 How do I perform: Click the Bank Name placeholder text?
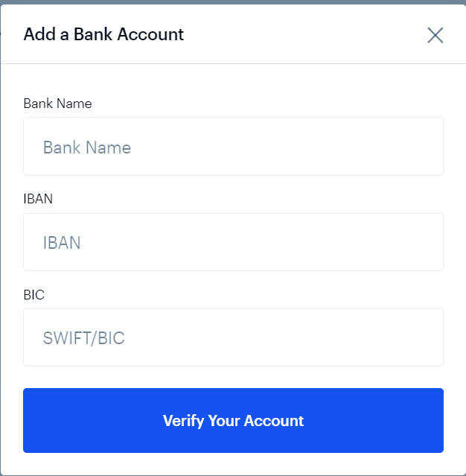[87, 147]
